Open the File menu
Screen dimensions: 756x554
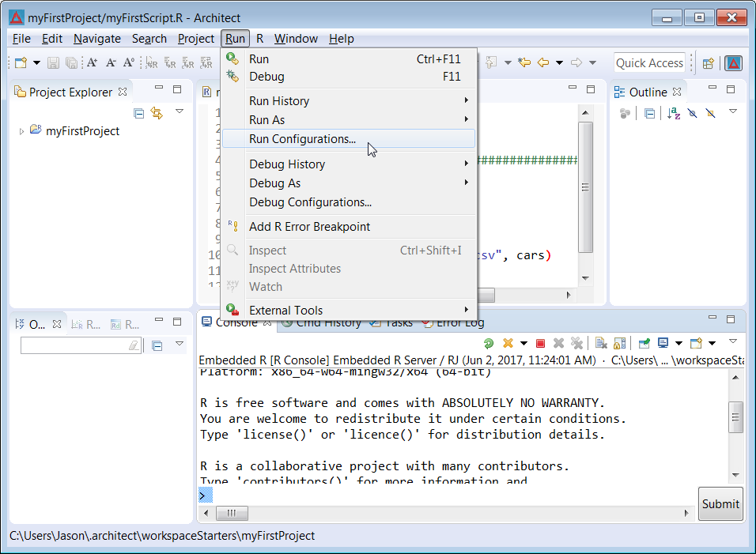(x=21, y=39)
